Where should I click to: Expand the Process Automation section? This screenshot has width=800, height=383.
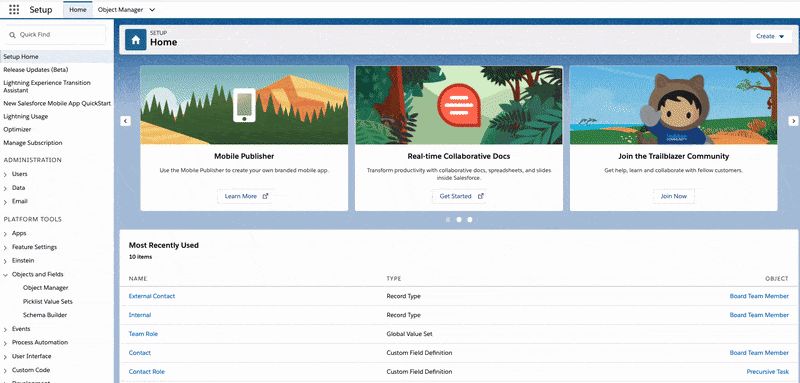(6, 343)
